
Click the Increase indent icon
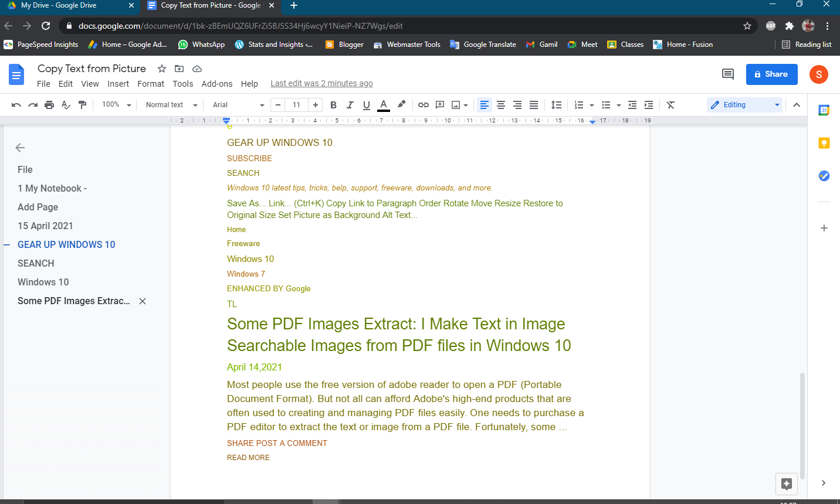[x=649, y=105]
